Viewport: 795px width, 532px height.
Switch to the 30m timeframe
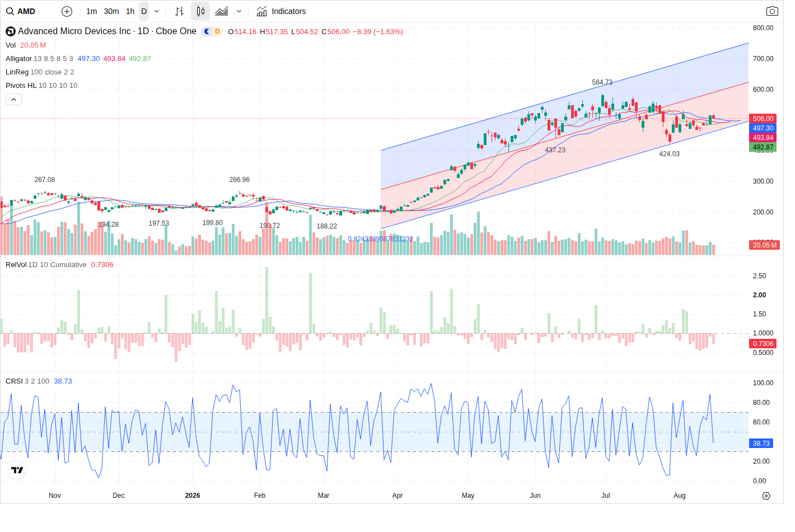pos(111,11)
